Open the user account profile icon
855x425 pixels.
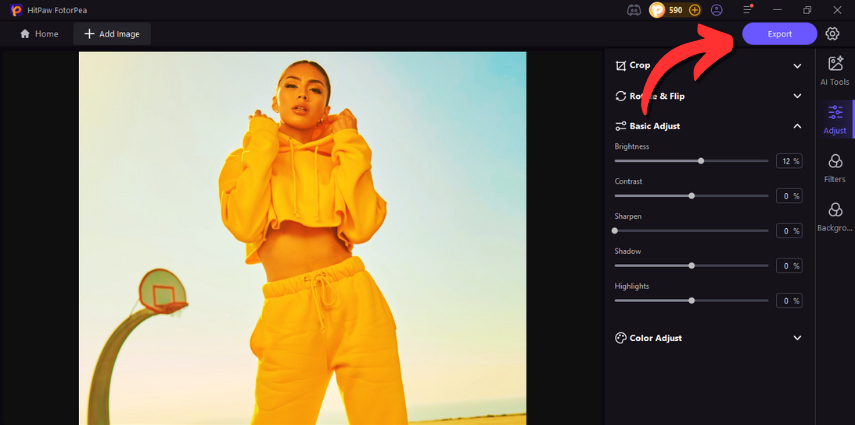click(x=717, y=10)
